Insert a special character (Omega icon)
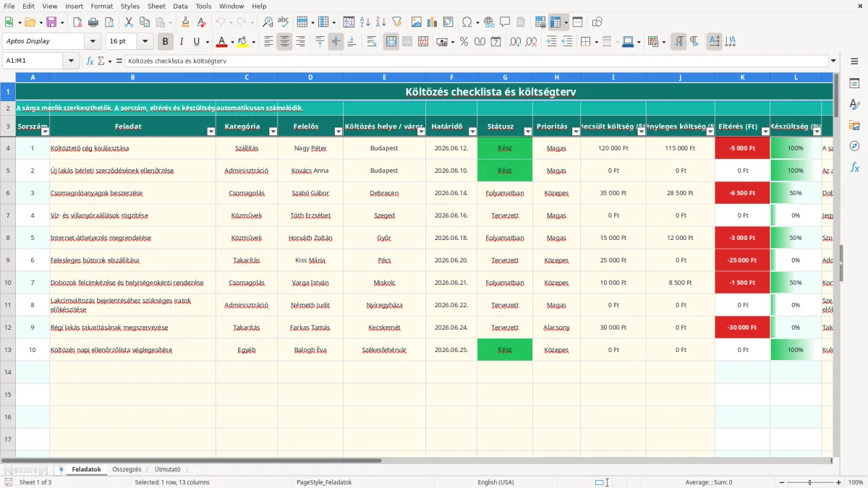The width and height of the screenshot is (868, 488). [x=467, y=22]
